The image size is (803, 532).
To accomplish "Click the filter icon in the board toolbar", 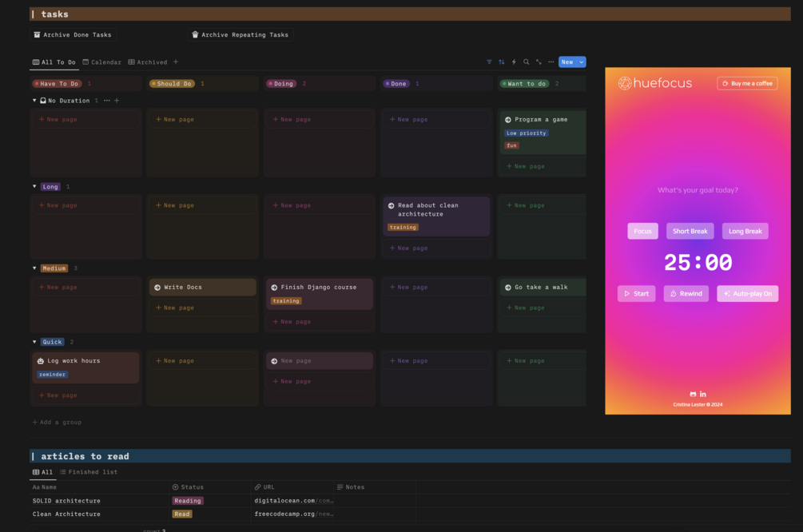I will coord(489,62).
